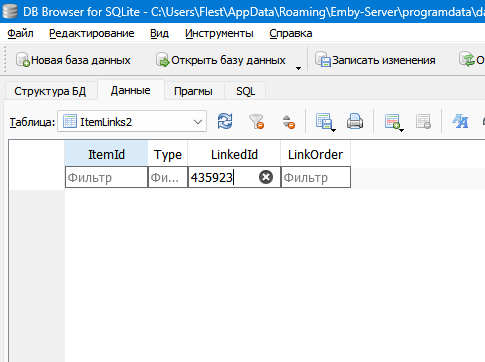This screenshot has height=362, width=485.
Task: Expand the new record dropdown arrow
Action: (401, 130)
